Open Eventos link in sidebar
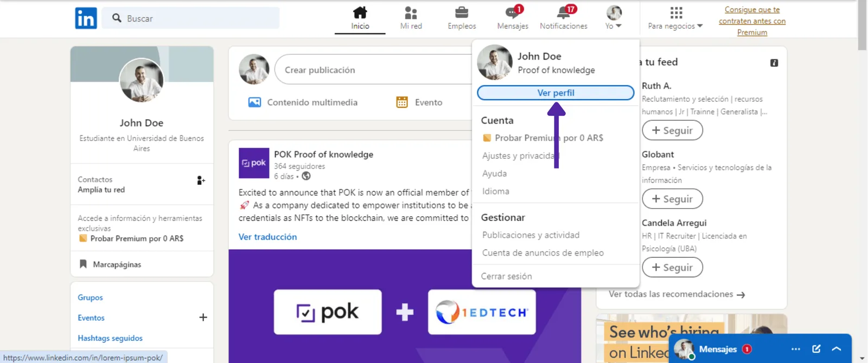 point(91,317)
